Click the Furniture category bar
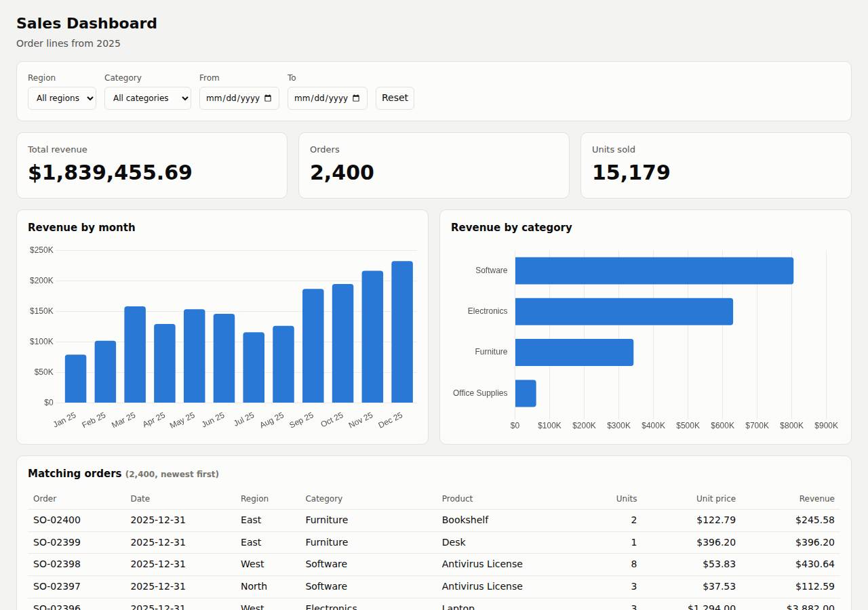 [574, 352]
